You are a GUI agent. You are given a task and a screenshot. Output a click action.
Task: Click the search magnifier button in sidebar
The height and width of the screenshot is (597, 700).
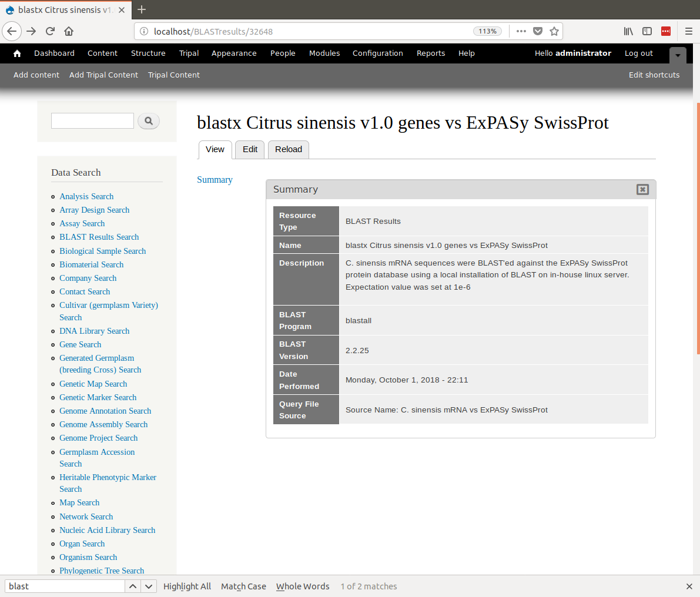point(149,121)
